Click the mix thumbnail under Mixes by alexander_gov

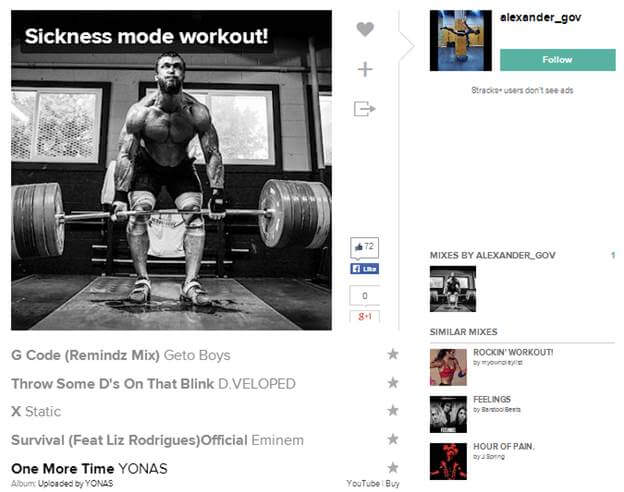[x=453, y=289]
